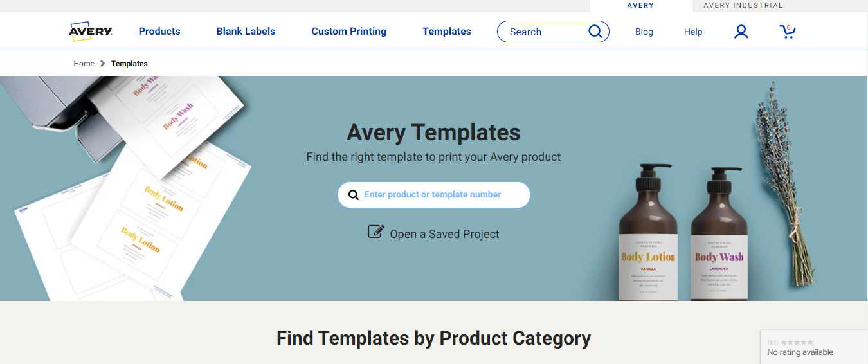The width and height of the screenshot is (868, 364).
Task: Open the Products menu
Action: [x=159, y=32]
